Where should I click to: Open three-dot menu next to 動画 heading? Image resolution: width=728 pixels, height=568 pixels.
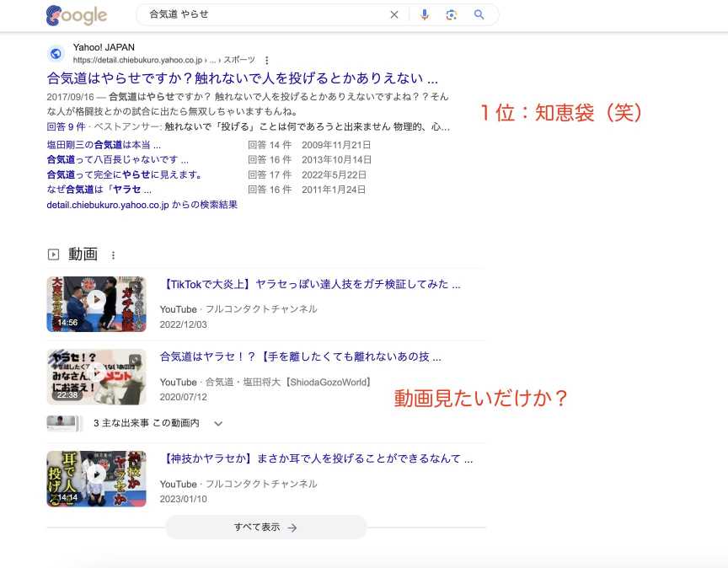pyautogui.click(x=113, y=255)
